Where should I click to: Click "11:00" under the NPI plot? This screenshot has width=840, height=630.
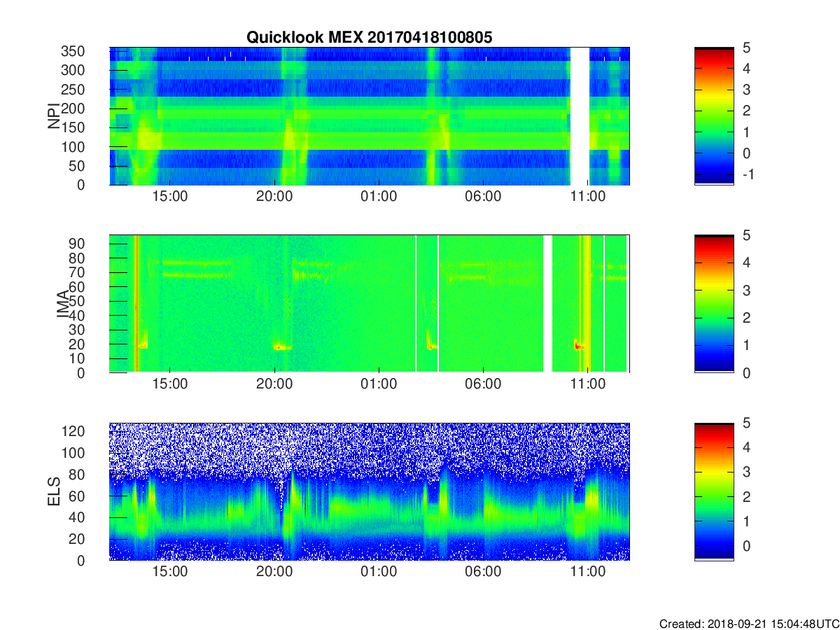click(x=588, y=197)
